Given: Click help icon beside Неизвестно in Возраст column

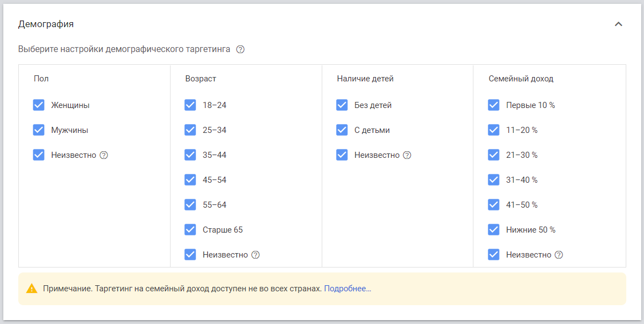Looking at the screenshot, I should pyautogui.click(x=255, y=255).
